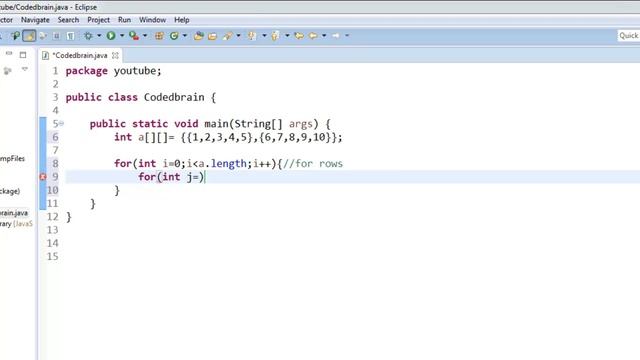640x360 pixels.
Task: Jump to Last Edit Location icon
Action: point(299,36)
